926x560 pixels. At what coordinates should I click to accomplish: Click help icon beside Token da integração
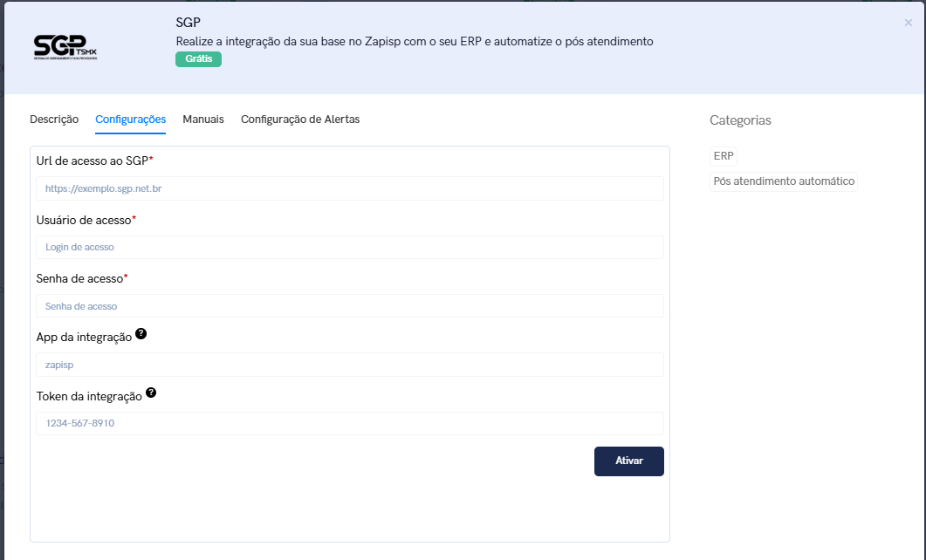pyautogui.click(x=151, y=393)
